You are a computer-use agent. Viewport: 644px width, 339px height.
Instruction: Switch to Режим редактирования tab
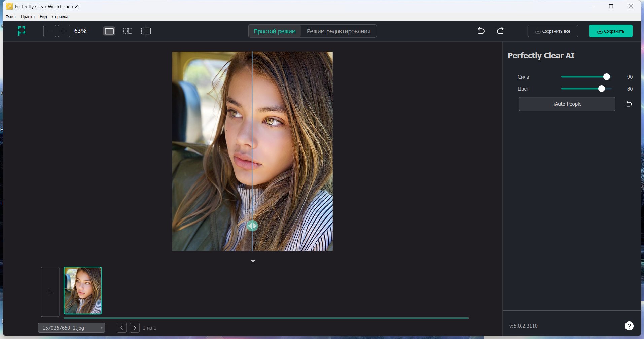338,31
